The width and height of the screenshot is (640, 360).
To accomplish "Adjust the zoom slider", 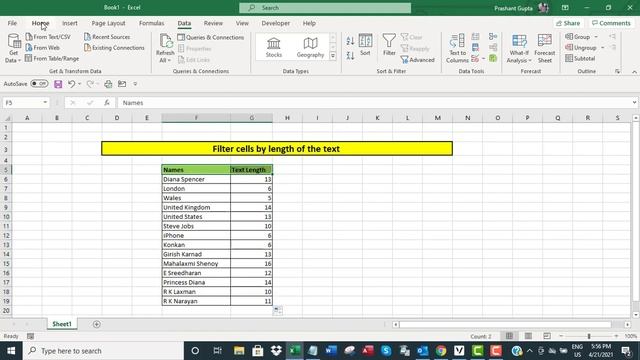I will click(x=589, y=336).
